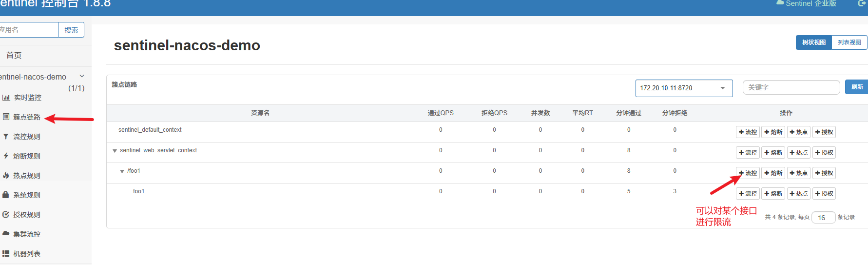The width and height of the screenshot is (868, 265).
Task: Open 集群流控 in the sidebar
Action: coord(27,234)
